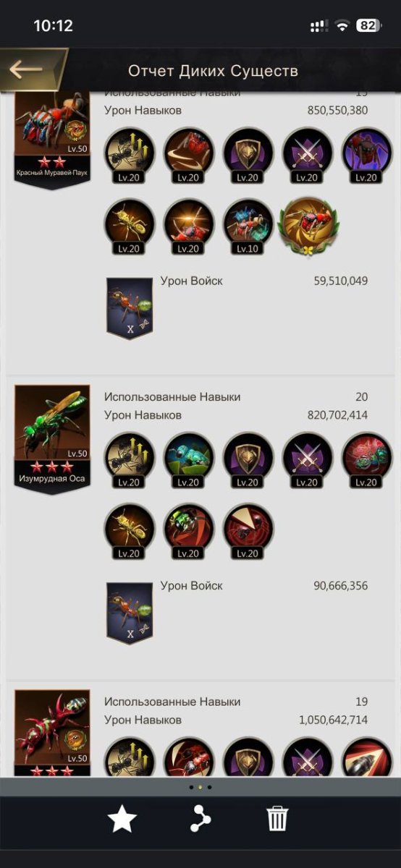
Task: Tap the star favorite icon
Action: (x=122, y=819)
